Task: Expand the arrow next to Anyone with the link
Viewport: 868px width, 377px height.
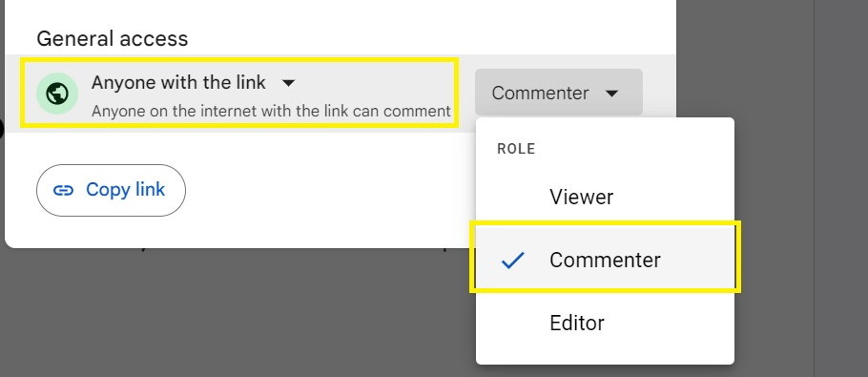Action: tap(288, 83)
